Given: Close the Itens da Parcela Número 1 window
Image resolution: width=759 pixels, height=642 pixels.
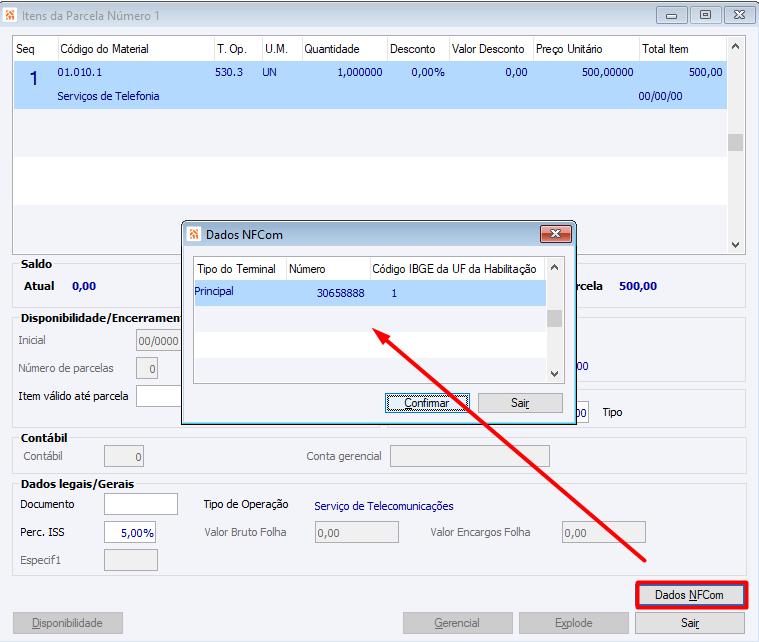Looking at the screenshot, I should tap(739, 15).
